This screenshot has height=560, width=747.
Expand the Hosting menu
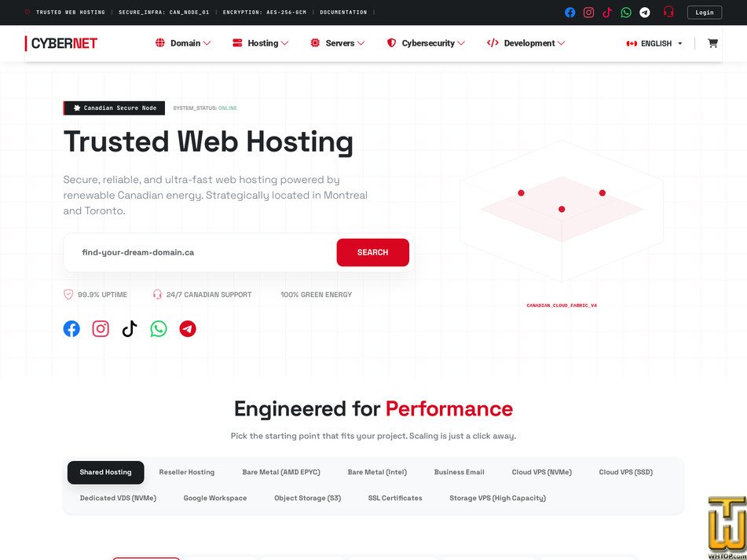261,43
